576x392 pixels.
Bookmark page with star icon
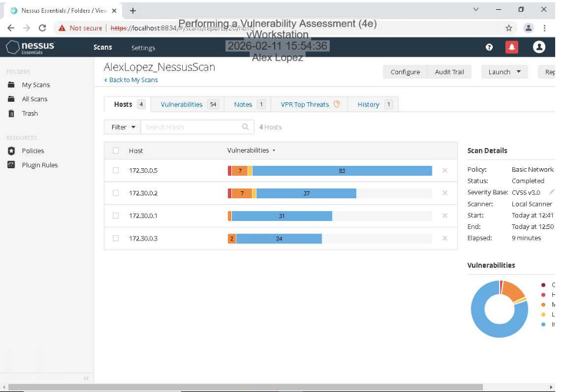point(509,28)
